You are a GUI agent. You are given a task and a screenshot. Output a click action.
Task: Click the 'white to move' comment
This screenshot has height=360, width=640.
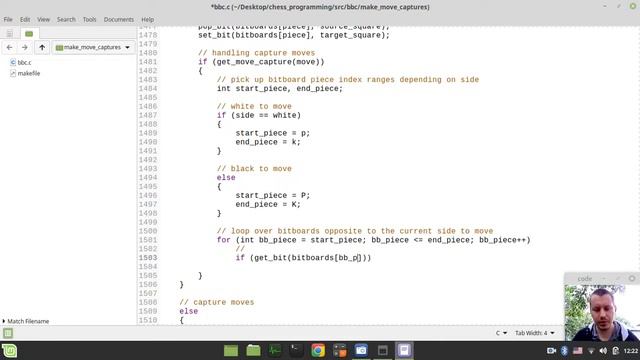pos(254,107)
